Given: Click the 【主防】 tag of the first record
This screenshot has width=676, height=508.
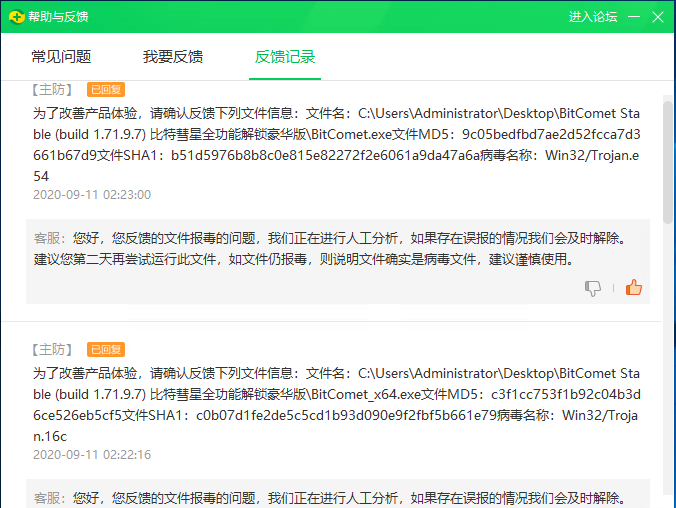Looking at the screenshot, I should 52,90.
